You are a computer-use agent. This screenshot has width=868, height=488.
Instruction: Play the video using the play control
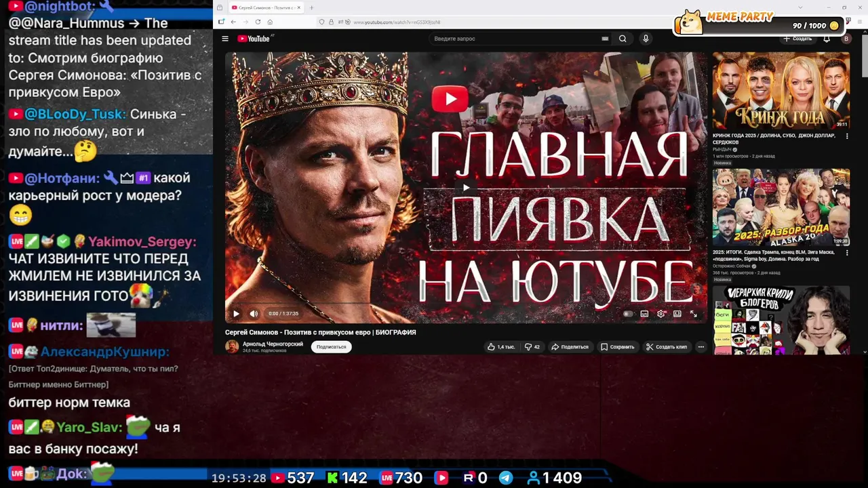click(x=236, y=314)
